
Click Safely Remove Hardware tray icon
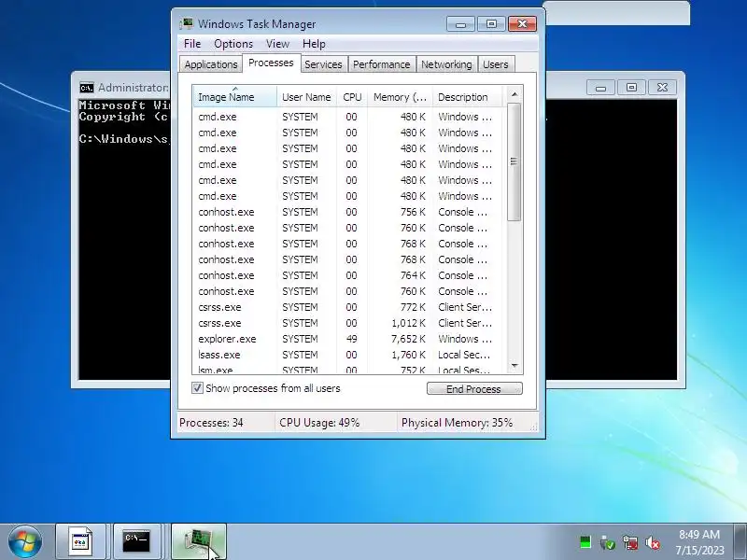pyautogui.click(x=608, y=542)
